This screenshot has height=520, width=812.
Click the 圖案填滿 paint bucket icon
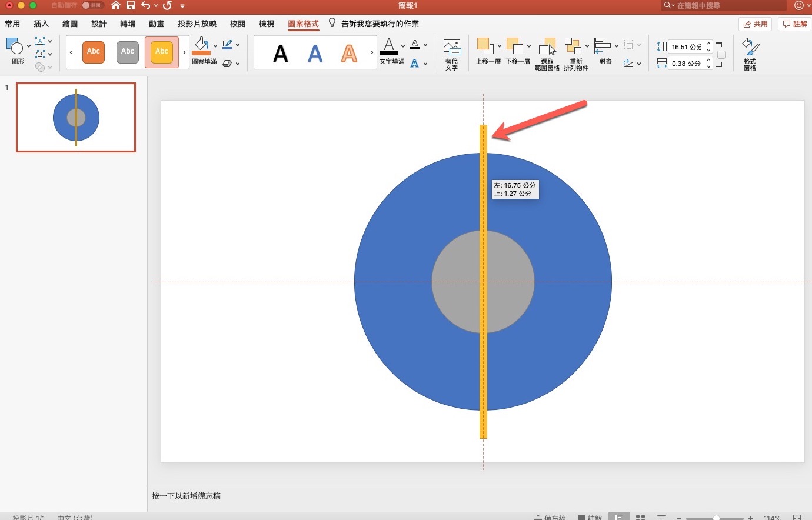pos(201,45)
